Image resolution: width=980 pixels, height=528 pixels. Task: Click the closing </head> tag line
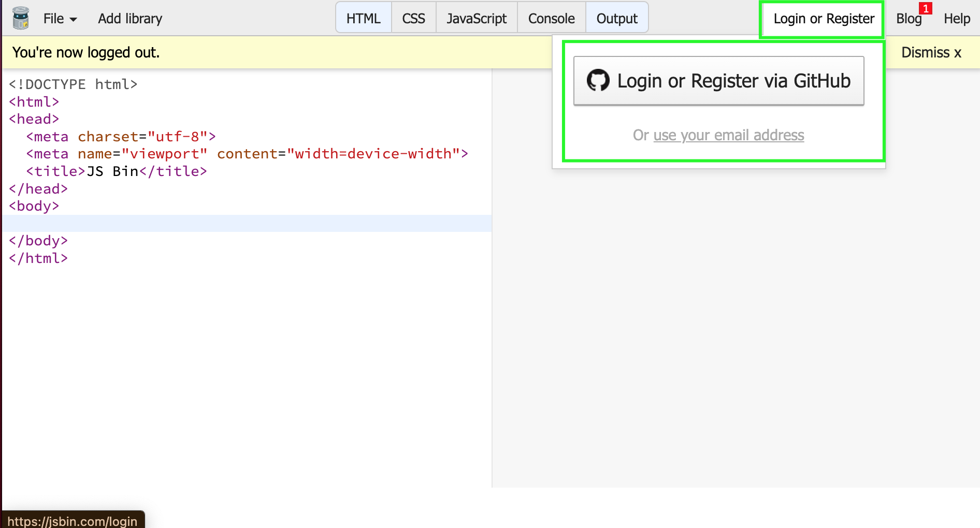[x=38, y=189]
